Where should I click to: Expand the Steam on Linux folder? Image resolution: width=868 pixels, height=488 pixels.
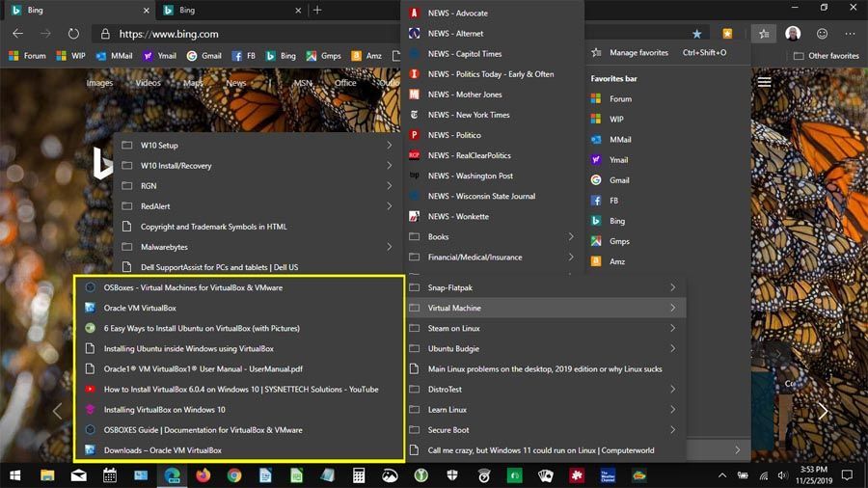click(x=545, y=328)
